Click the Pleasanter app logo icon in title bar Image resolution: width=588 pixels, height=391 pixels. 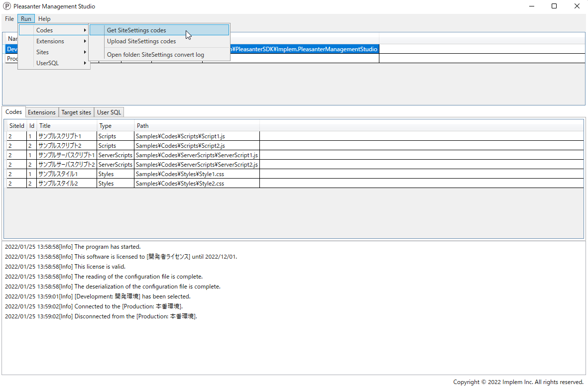coord(7,6)
